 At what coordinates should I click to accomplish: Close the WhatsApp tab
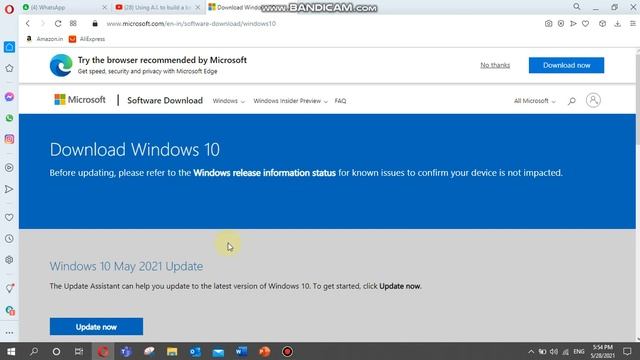click(104, 7)
